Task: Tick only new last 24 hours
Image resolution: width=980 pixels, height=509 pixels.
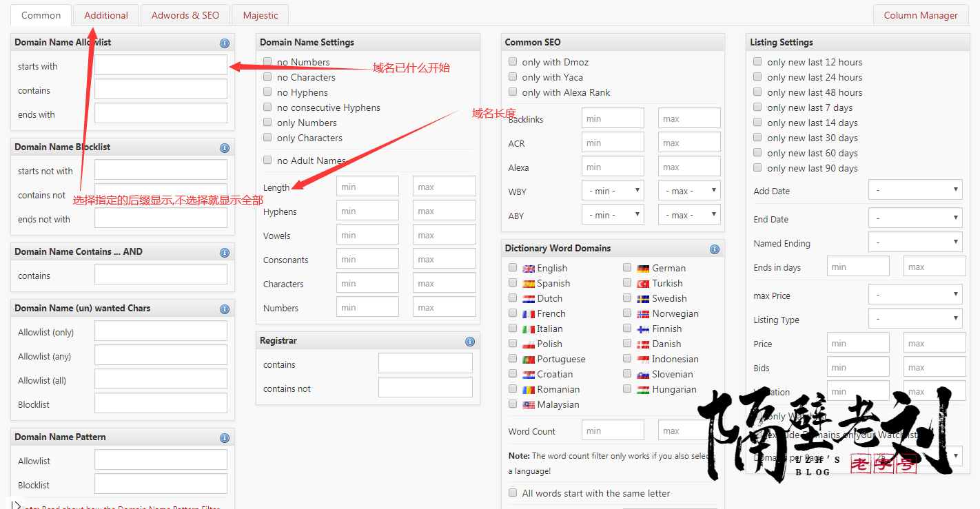Action: (758, 76)
